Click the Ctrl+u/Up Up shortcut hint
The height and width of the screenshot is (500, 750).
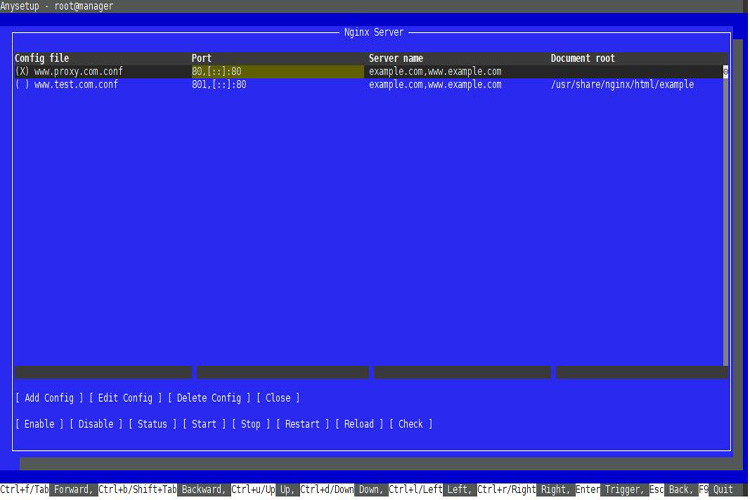coord(263,489)
